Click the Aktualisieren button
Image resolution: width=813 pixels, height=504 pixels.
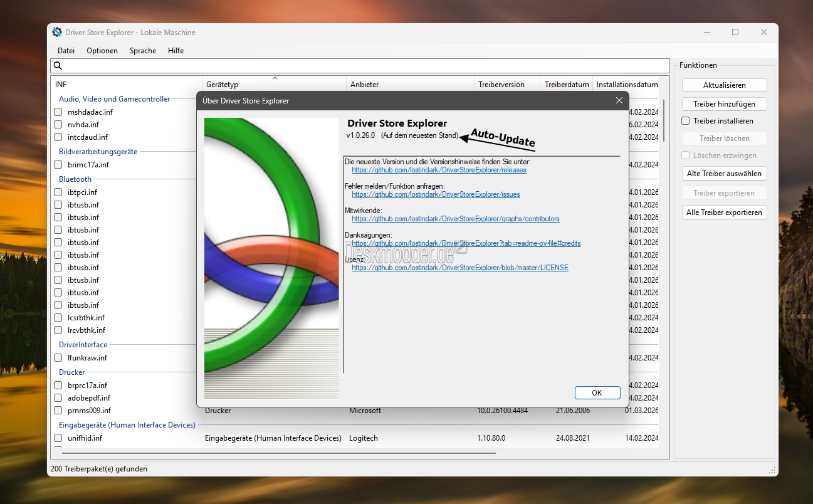coord(724,85)
